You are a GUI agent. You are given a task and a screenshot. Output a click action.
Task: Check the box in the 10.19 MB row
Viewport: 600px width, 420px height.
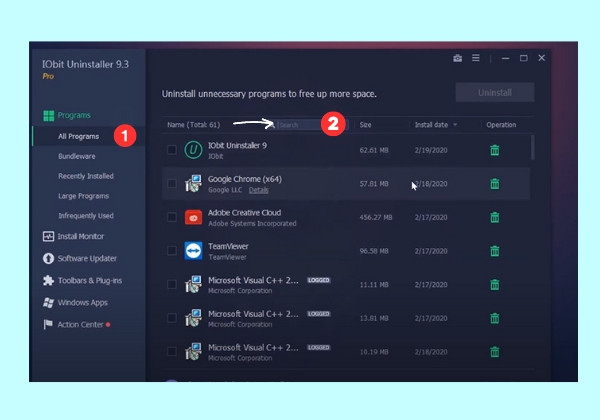pos(172,352)
